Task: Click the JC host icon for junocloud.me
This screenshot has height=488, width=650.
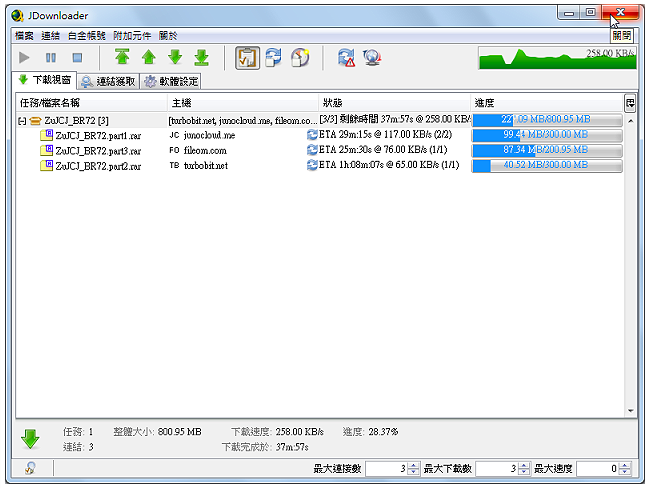Action: pos(174,135)
